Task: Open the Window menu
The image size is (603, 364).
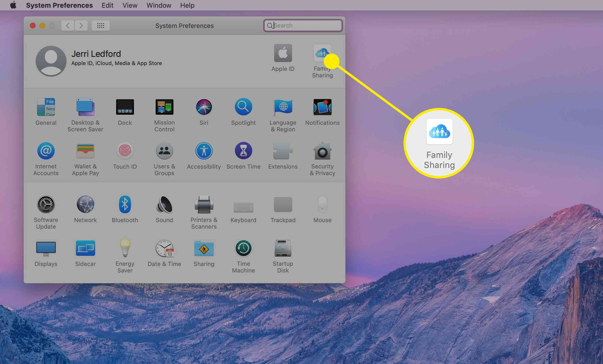Action: (159, 5)
